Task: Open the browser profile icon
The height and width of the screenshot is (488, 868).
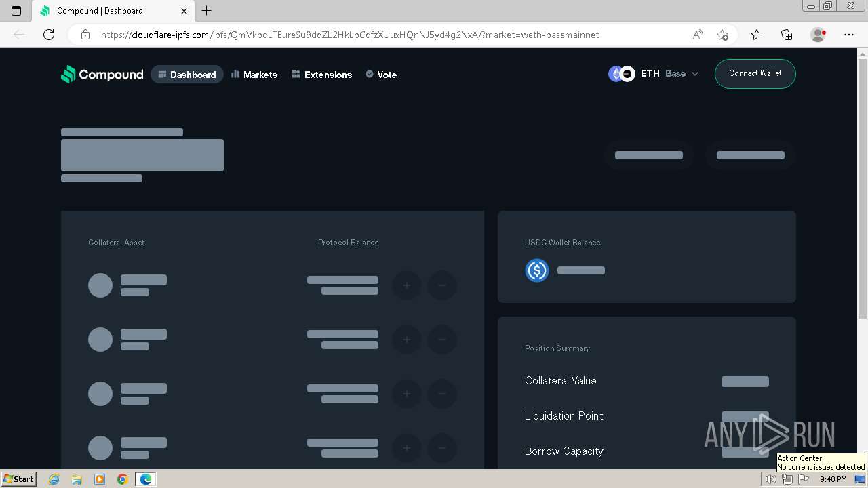Action: tap(818, 35)
